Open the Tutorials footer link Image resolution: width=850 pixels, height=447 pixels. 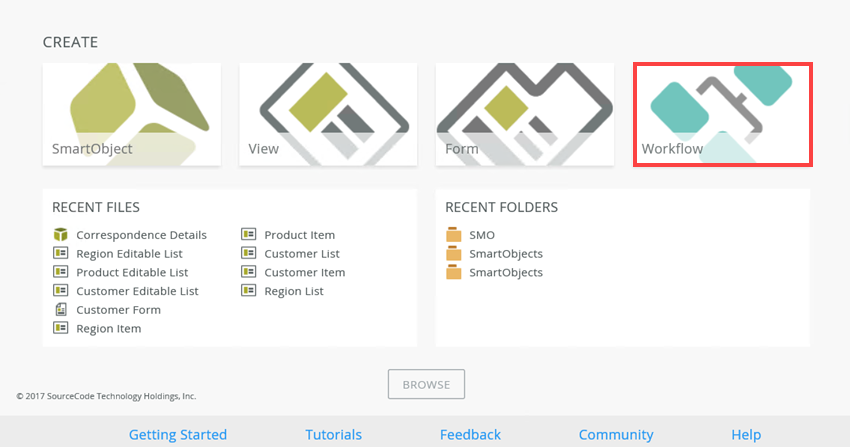click(x=333, y=435)
